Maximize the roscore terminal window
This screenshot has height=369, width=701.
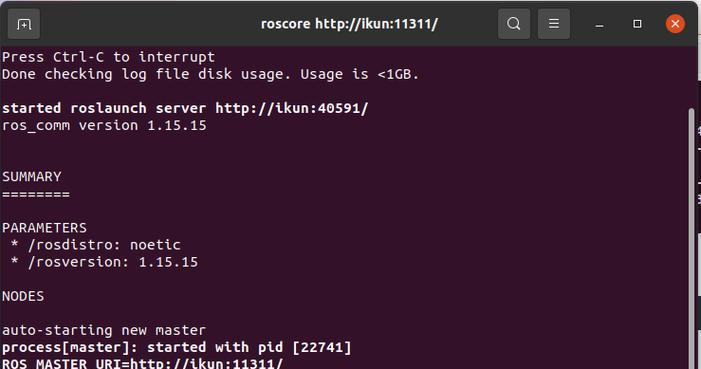coord(638,24)
